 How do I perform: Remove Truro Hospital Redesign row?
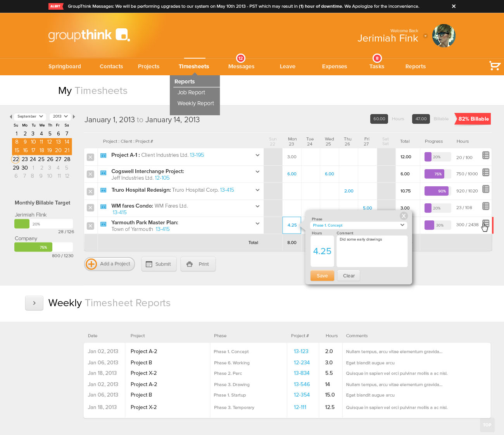[x=90, y=191]
